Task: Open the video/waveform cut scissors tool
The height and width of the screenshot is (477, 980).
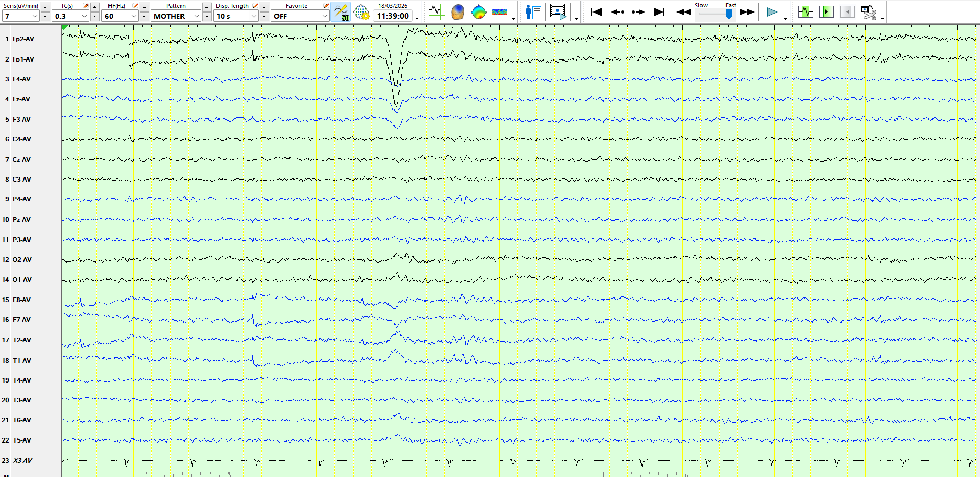Action: [x=868, y=12]
